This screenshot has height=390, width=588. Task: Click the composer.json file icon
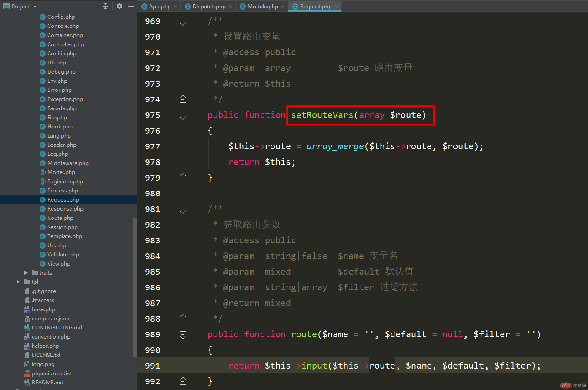tap(27, 318)
